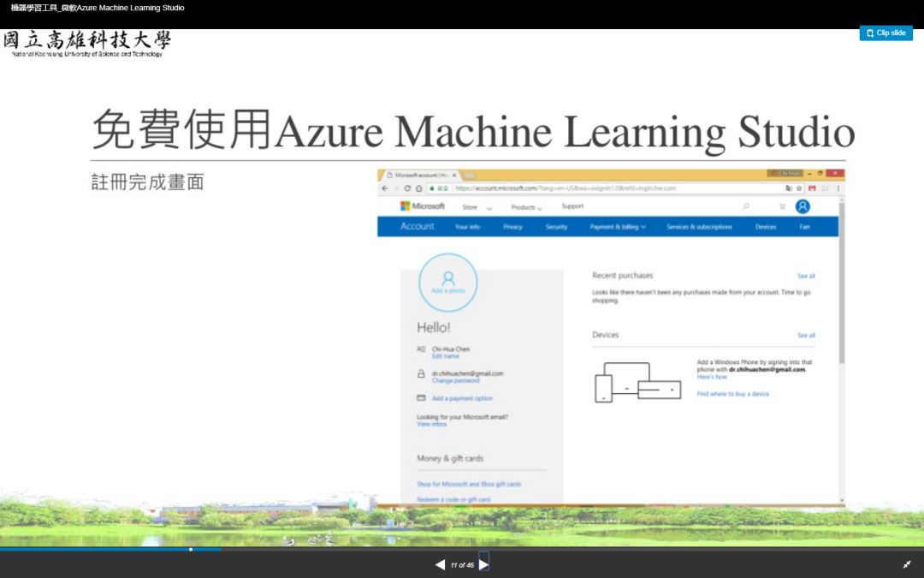Open the Security tab
Image resolution: width=924 pixels, height=578 pixels.
click(x=556, y=226)
